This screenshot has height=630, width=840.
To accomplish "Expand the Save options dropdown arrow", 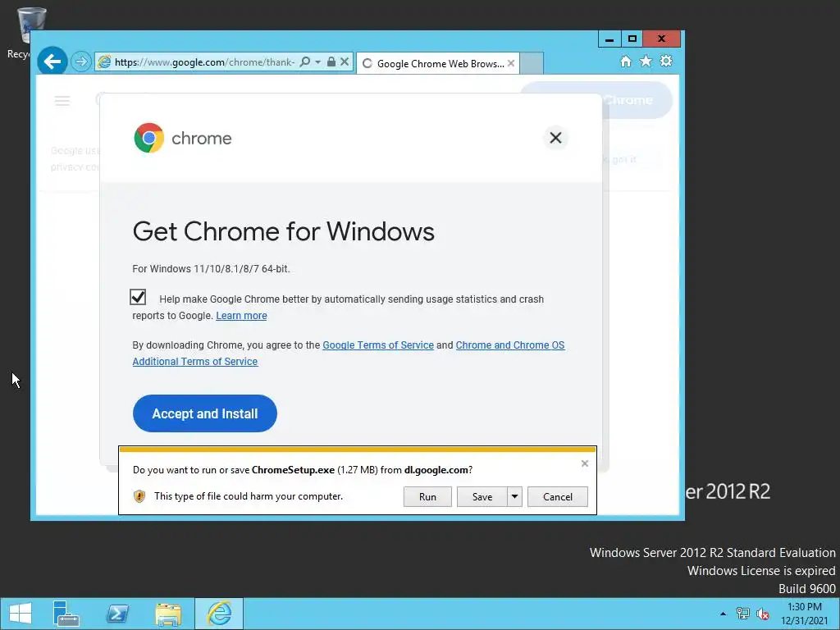I will point(514,496).
